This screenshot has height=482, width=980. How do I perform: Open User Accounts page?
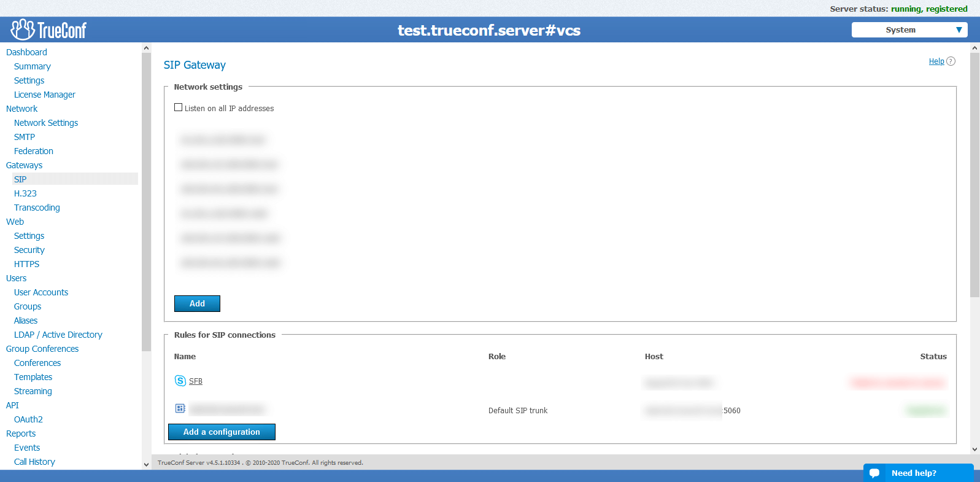point(41,292)
